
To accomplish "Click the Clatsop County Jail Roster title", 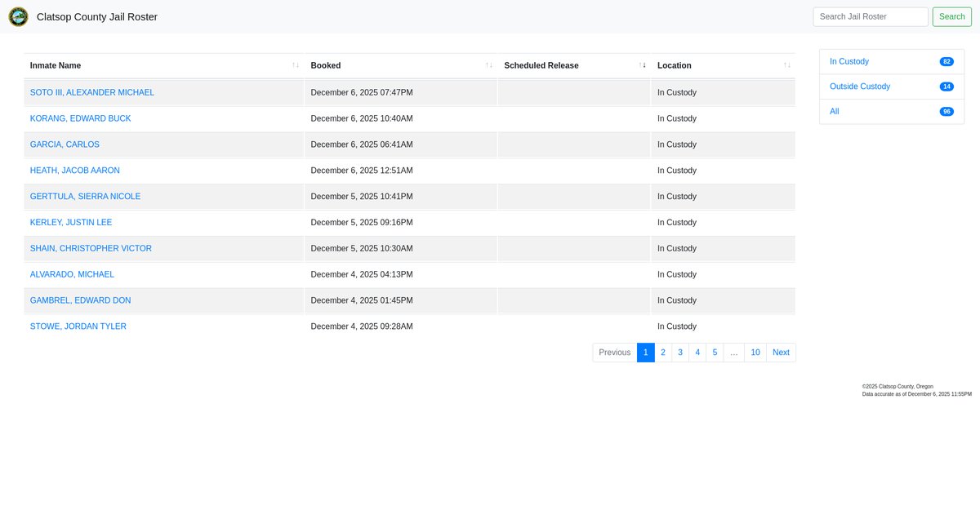I will [97, 16].
